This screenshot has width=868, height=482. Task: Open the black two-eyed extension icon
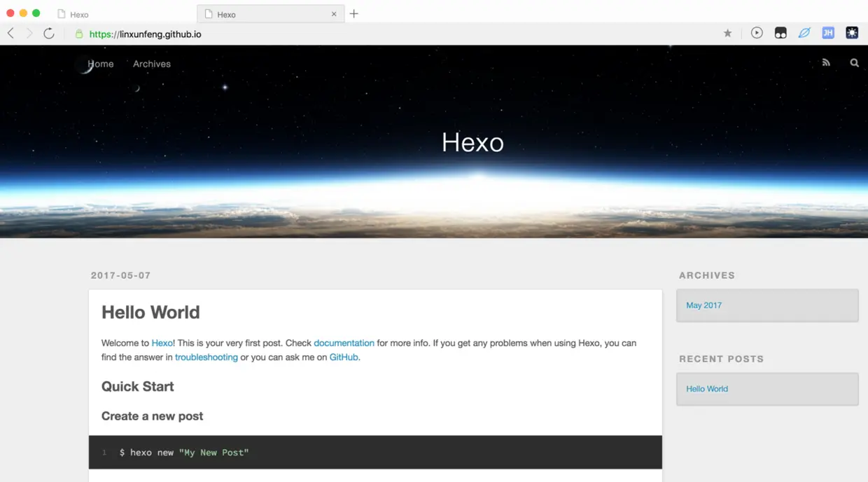click(780, 33)
